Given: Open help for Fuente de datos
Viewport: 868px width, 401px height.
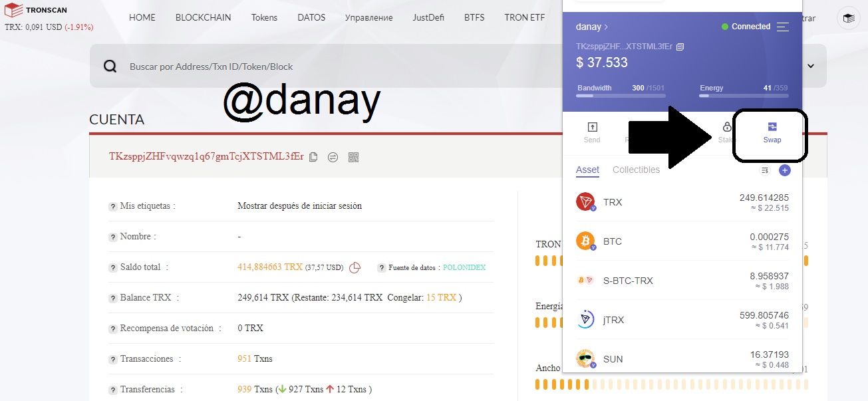Looking at the screenshot, I should 382,267.
